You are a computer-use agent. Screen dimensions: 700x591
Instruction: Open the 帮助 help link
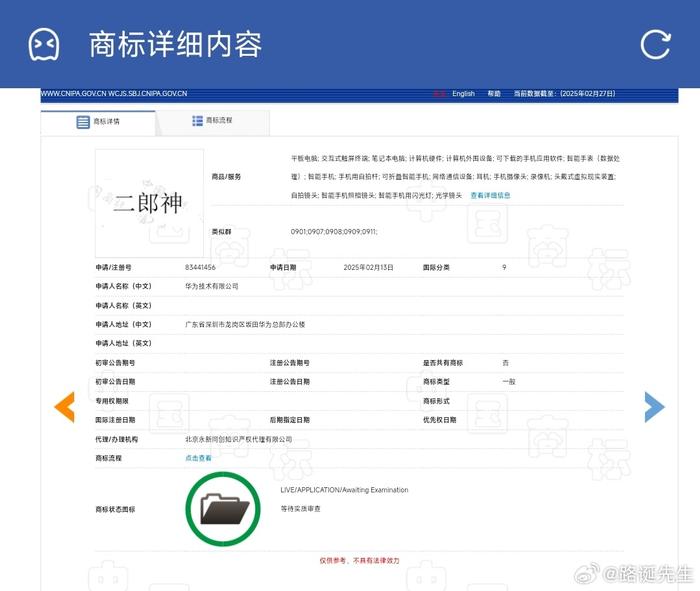(494, 93)
